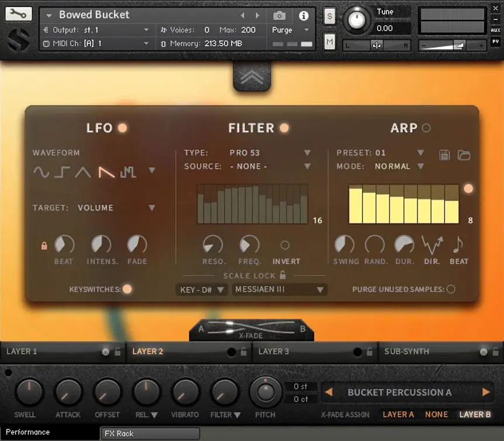Open the ARP PRESET 01 dropdown

420,153
